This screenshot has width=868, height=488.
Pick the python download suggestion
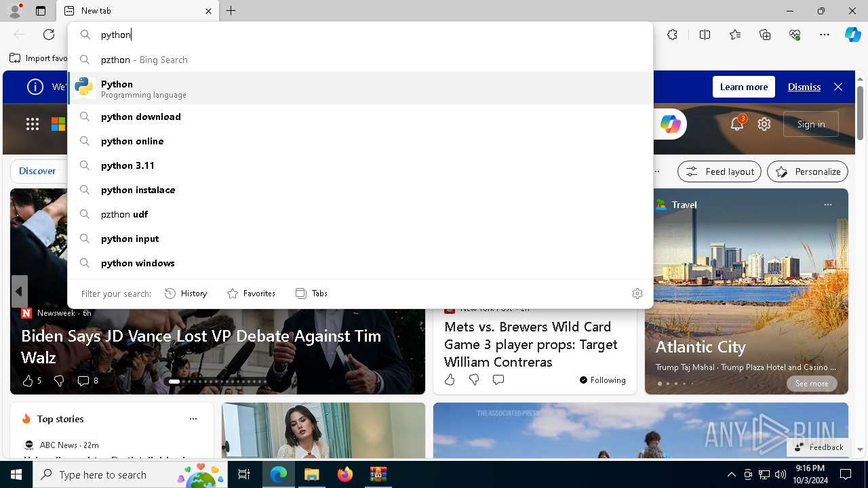pos(360,117)
